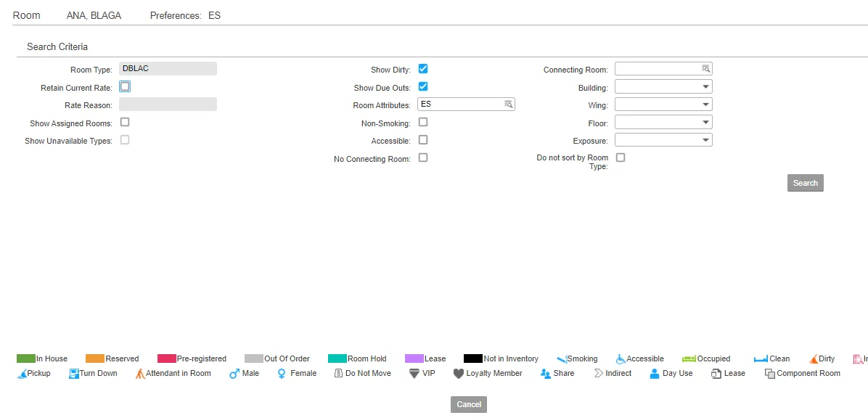Enable Retain Current Rate checkbox
The width and height of the screenshot is (868, 418).
125,86
